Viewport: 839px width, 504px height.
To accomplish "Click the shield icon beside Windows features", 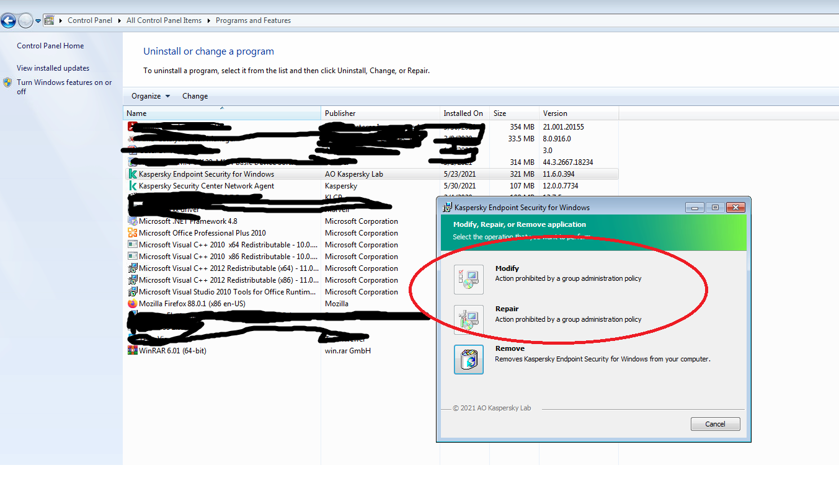I will pyautogui.click(x=7, y=82).
